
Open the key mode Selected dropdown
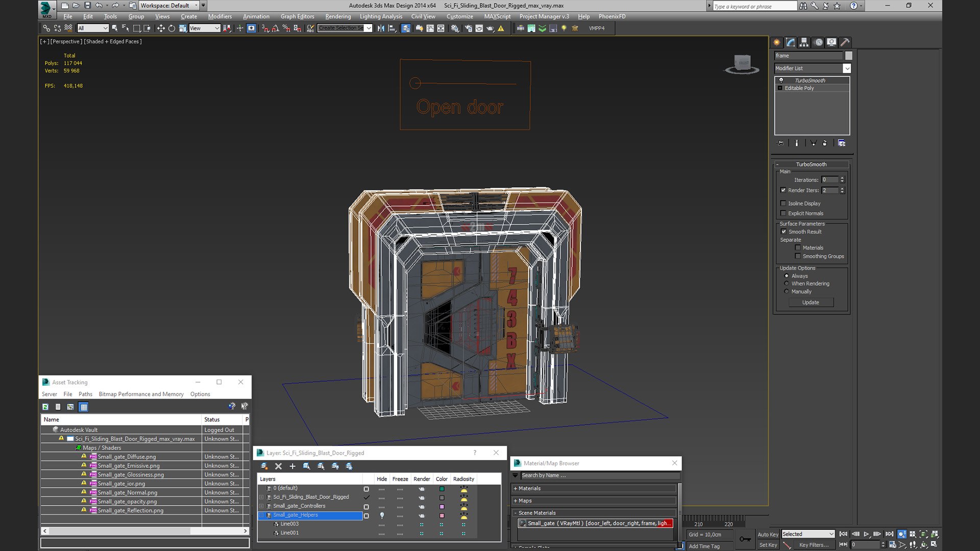tap(808, 534)
